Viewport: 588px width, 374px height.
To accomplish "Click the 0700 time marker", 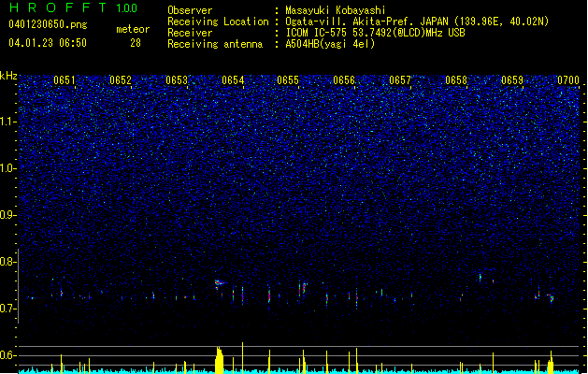I will pyautogui.click(x=568, y=80).
